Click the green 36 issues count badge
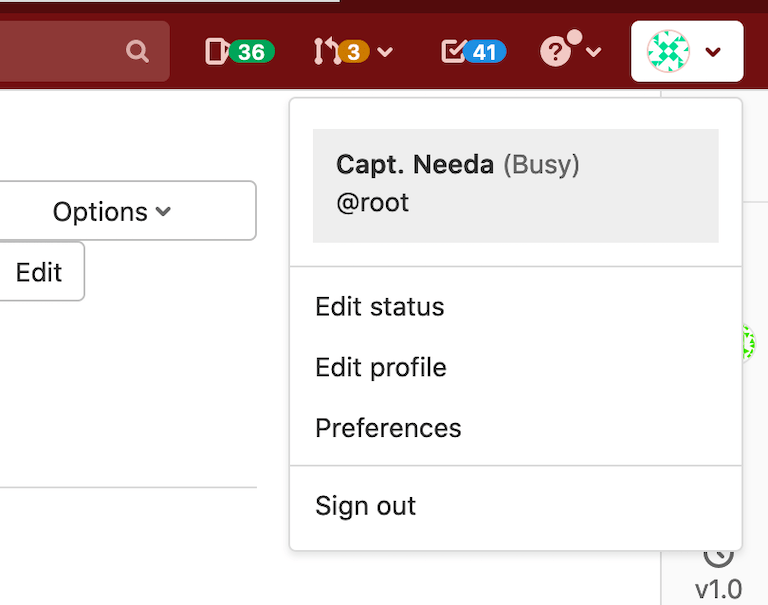The height and width of the screenshot is (605, 768). point(252,51)
